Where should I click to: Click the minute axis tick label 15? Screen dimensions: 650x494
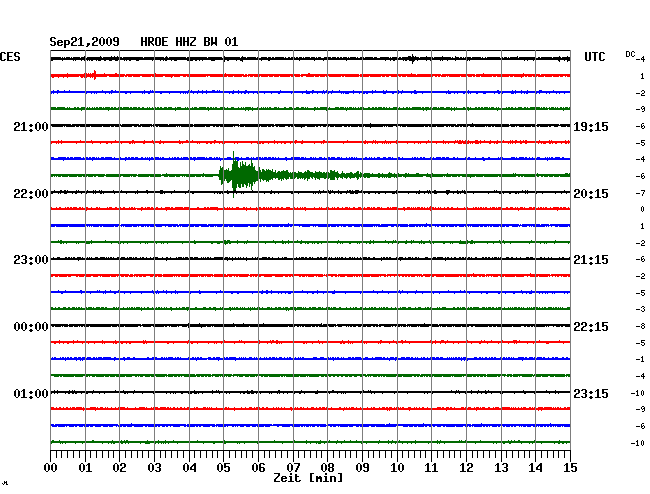tap(570, 467)
